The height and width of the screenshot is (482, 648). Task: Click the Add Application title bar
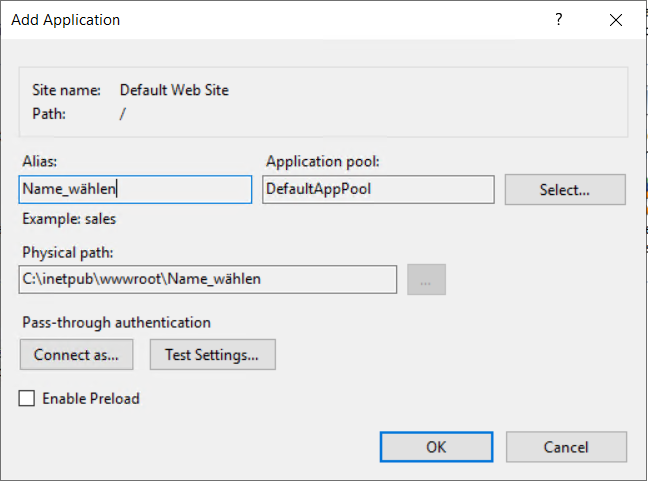click(x=250, y=19)
